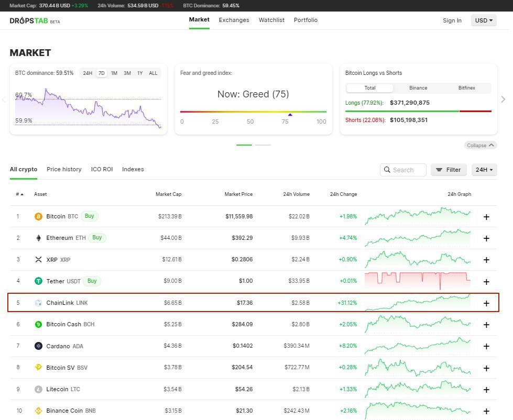Click the Search input field
The height and width of the screenshot is (420, 513).
coord(403,170)
